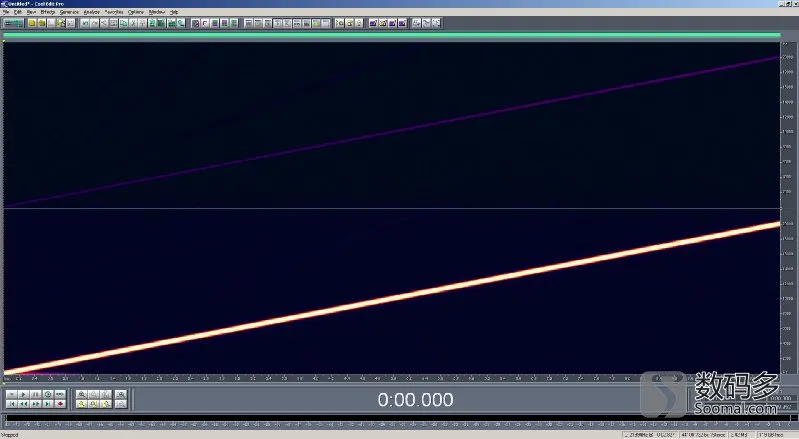
Task: Open the Analyze menu
Action: pos(91,12)
